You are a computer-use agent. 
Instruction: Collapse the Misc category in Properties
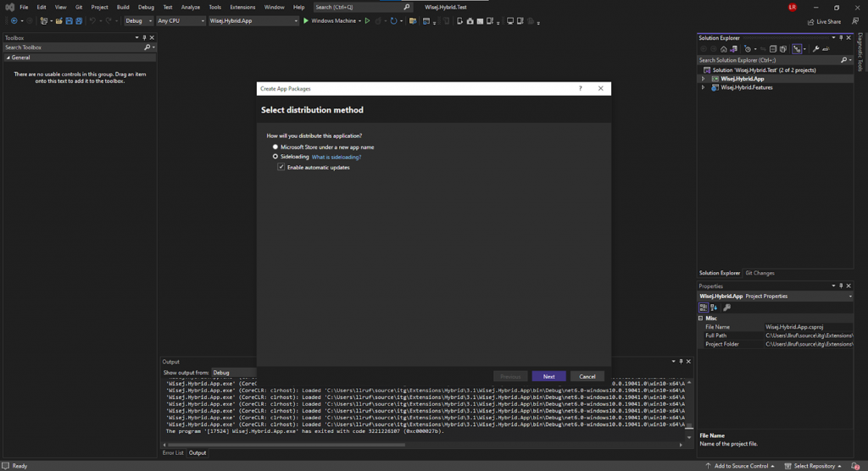pyautogui.click(x=701, y=319)
